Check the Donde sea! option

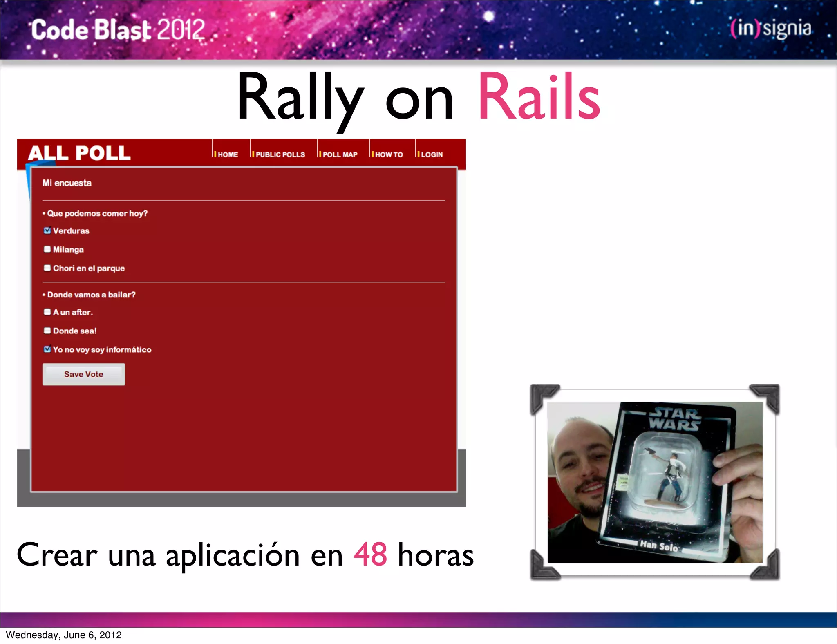click(x=47, y=331)
